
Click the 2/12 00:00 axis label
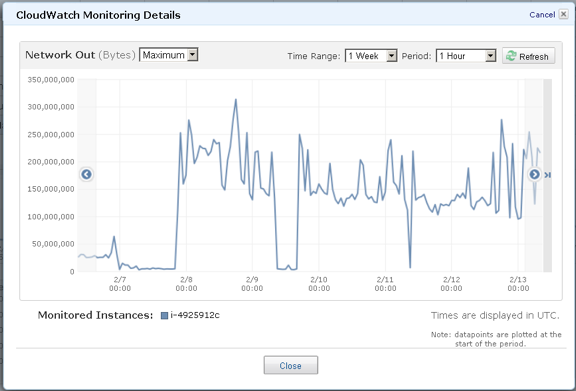[x=451, y=284]
